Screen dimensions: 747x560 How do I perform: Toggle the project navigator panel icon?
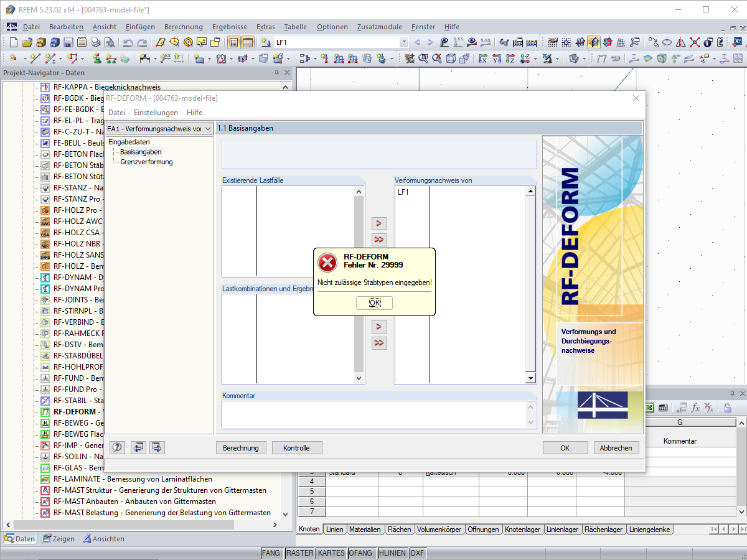(234, 42)
